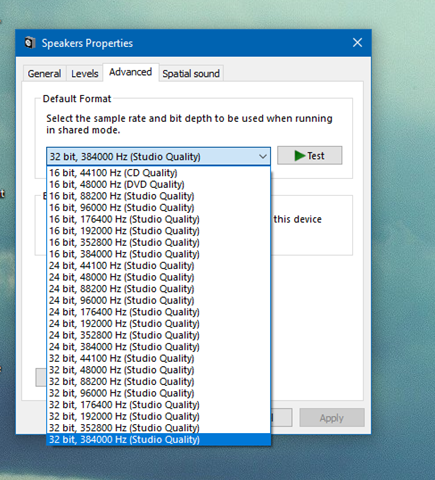Select highlighted 32 bit, 384000 Hz entry
The height and width of the screenshot is (480, 435).
pos(159,439)
